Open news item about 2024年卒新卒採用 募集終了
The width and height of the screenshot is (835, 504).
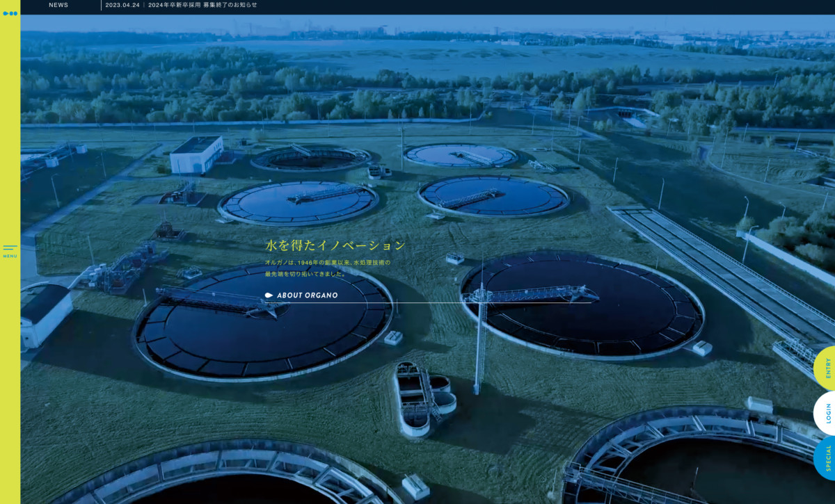point(202,5)
